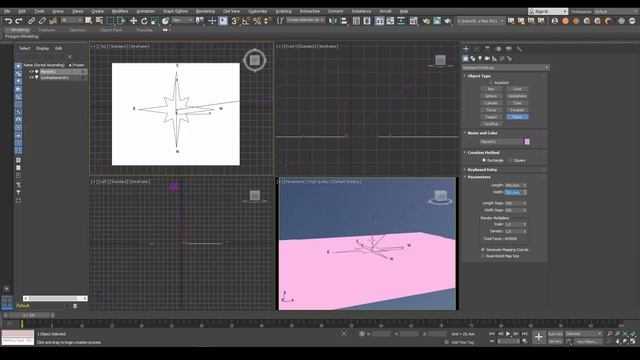Select the Square creation method
Viewport: 640px width, 360px height.
(511, 160)
